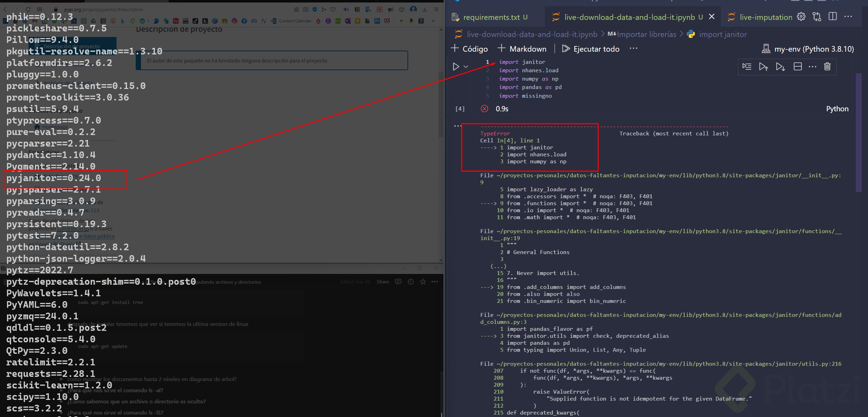
Task: Delete the cell with the trash icon
Action: coord(827,66)
